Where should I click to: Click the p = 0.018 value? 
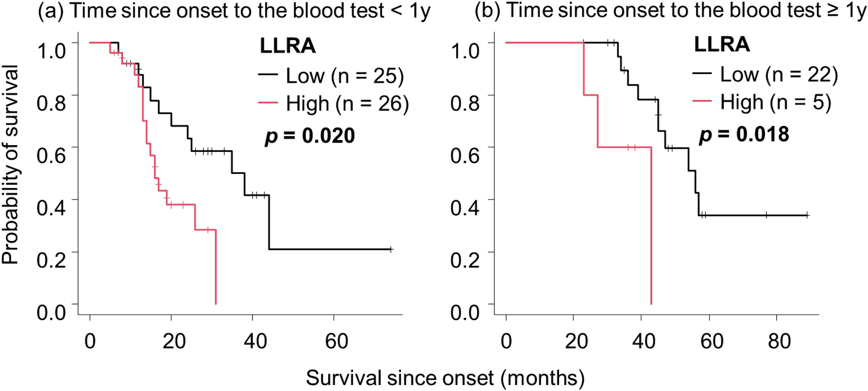[x=744, y=134]
